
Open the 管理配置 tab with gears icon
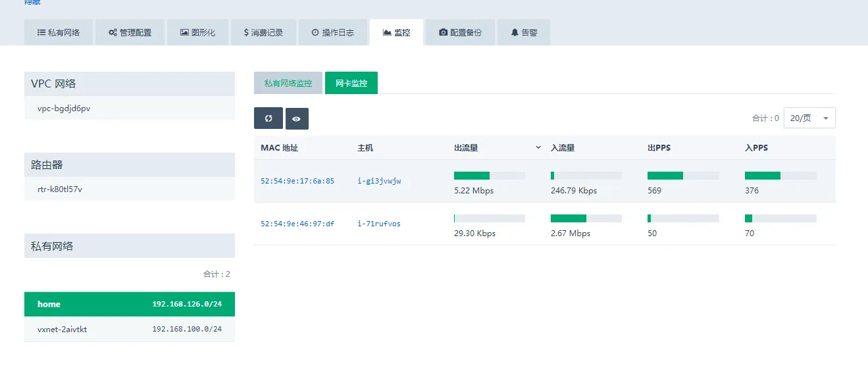(x=130, y=32)
